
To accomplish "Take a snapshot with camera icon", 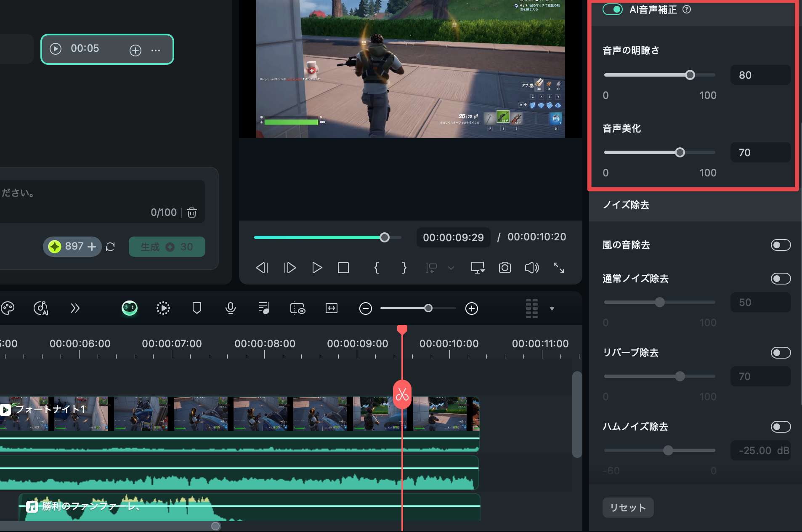I will click(505, 268).
